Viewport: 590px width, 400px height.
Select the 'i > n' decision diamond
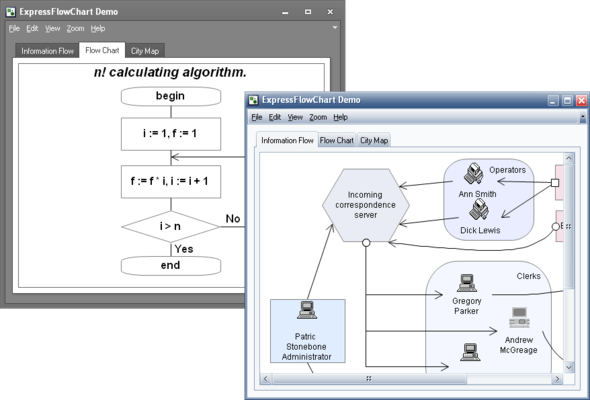[170, 227]
